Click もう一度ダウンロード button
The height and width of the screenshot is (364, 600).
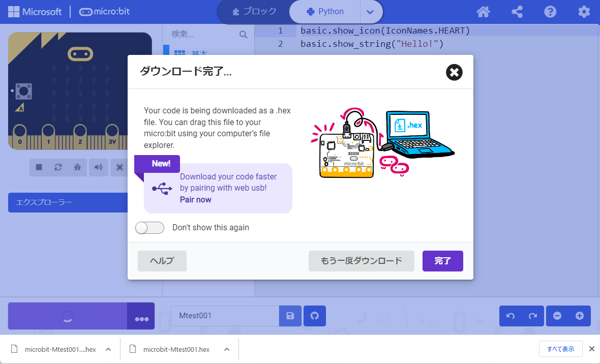tap(361, 261)
